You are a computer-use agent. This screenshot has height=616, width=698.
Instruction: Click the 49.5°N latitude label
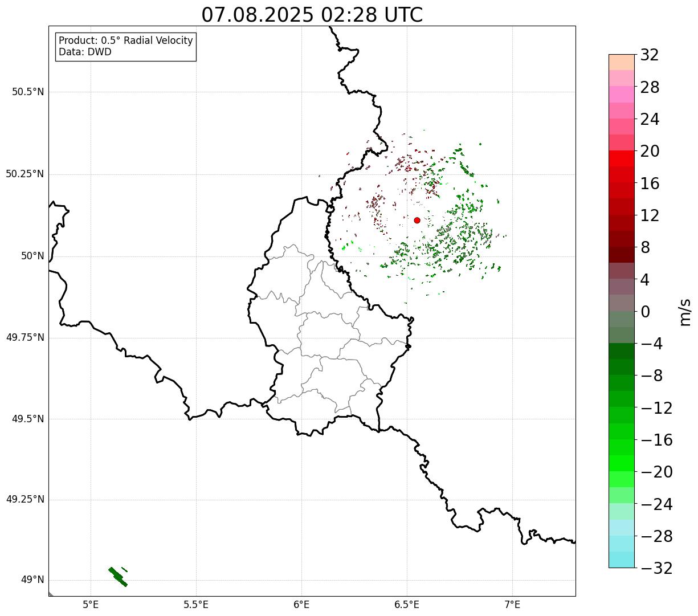[x=28, y=419]
